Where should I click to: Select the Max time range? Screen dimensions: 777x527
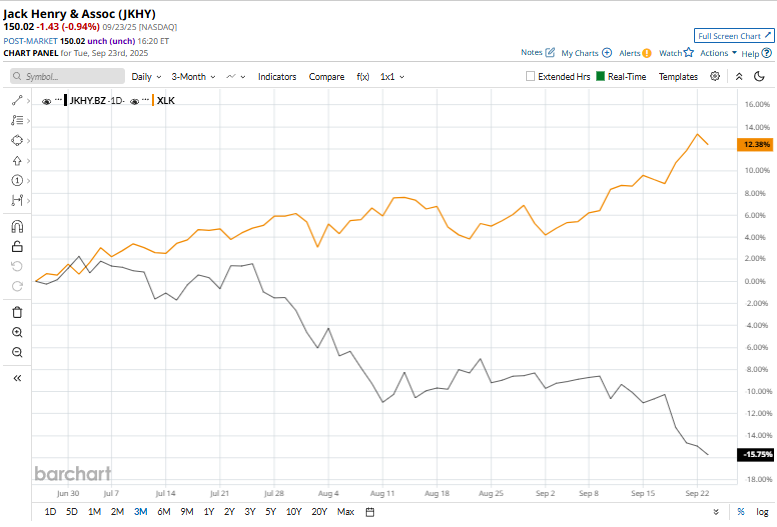click(345, 512)
